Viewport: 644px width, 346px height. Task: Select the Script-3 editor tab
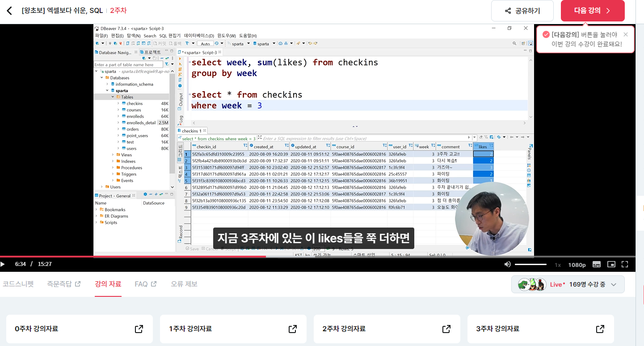click(x=199, y=52)
